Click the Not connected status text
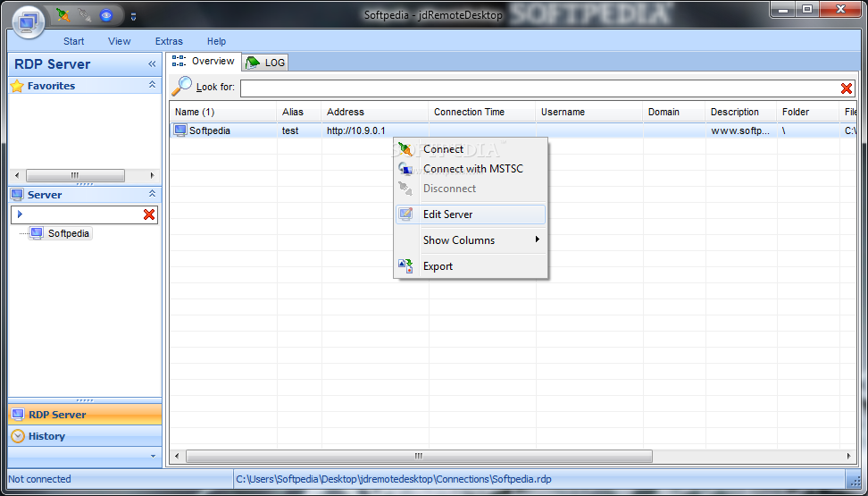 tap(40, 479)
